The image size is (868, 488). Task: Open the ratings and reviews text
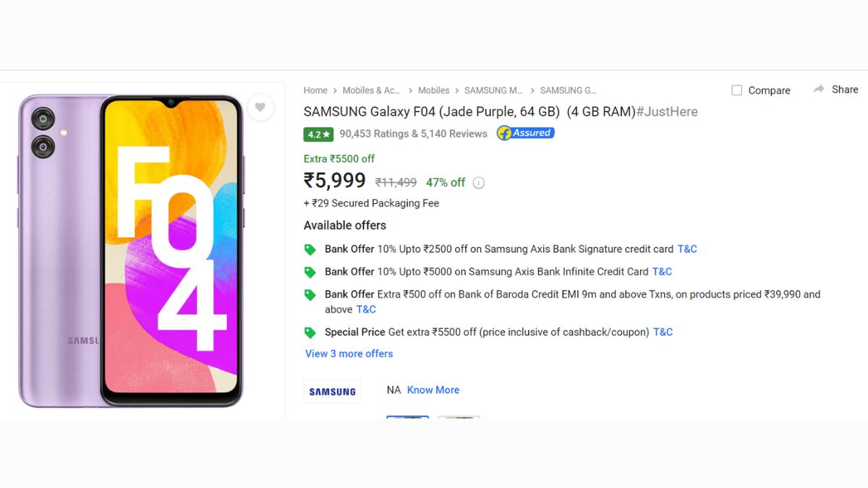click(413, 134)
